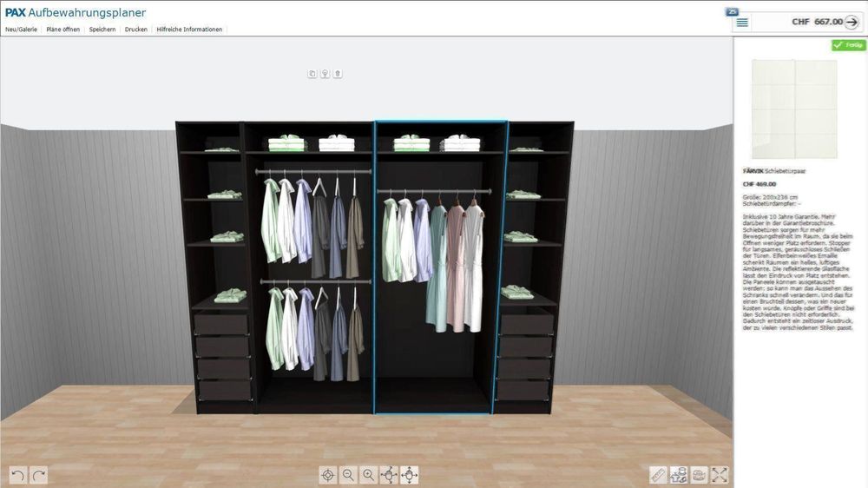The image size is (868, 488).
Task: Open the product list hamburger icon
Action: [742, 23]
